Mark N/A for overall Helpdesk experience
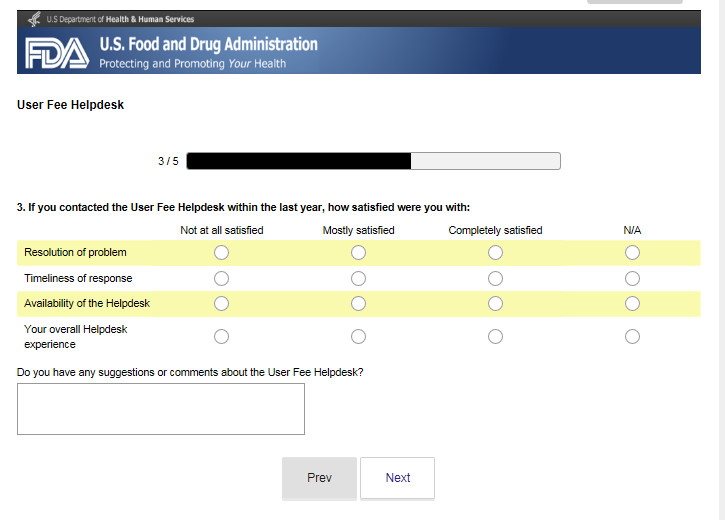 pyautogui.click(x=632, y=336)
